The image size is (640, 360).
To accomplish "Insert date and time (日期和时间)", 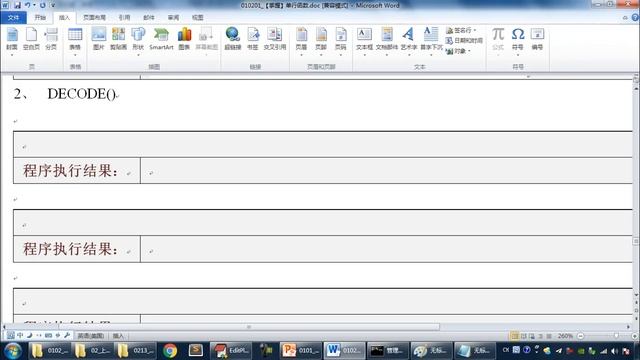I will pyautogui.click(x=464, y=40).
